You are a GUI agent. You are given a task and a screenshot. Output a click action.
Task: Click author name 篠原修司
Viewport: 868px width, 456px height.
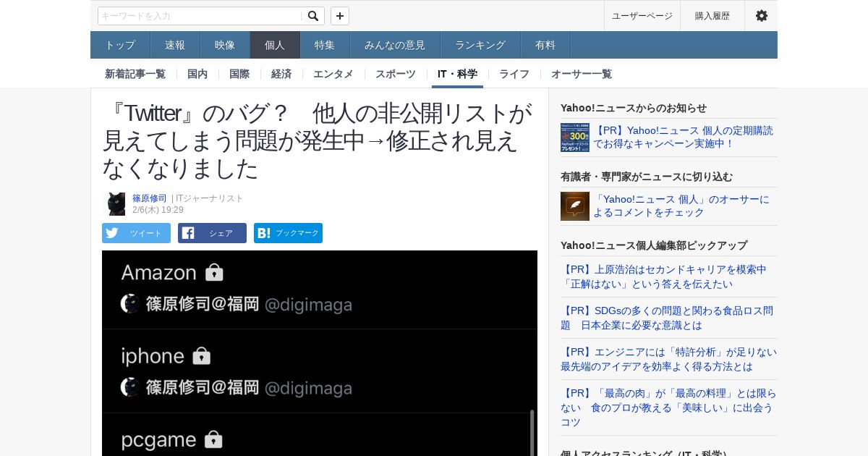pyautogui.click(x=150, y=198)
